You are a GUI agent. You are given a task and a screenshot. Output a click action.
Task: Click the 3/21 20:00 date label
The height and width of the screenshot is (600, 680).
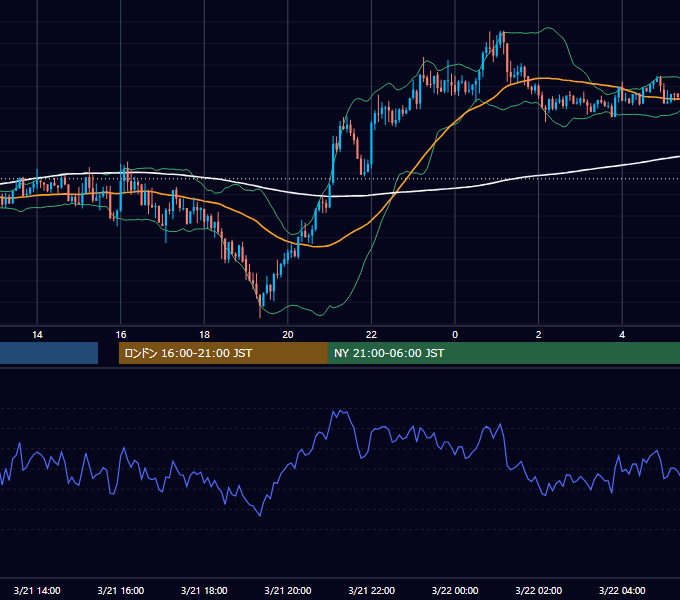pos(288,590)
